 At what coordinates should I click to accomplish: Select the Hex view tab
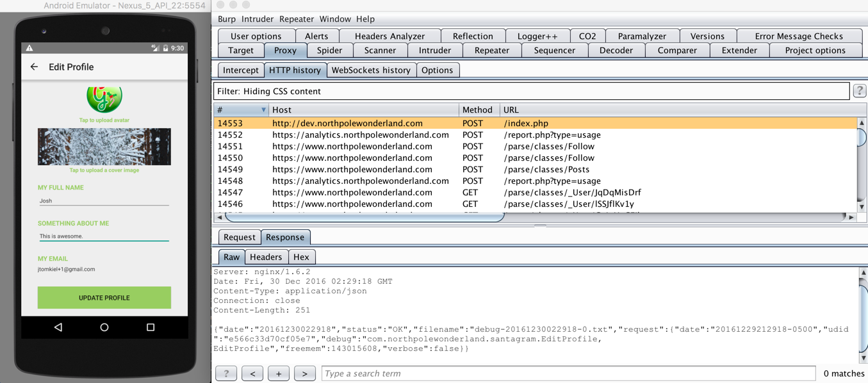301,257
